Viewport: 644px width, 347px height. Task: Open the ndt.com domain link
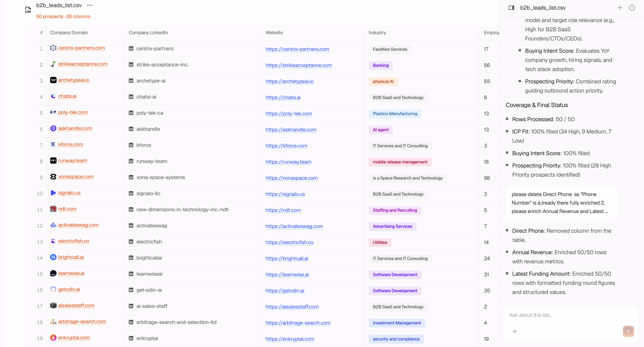(67, 209)
